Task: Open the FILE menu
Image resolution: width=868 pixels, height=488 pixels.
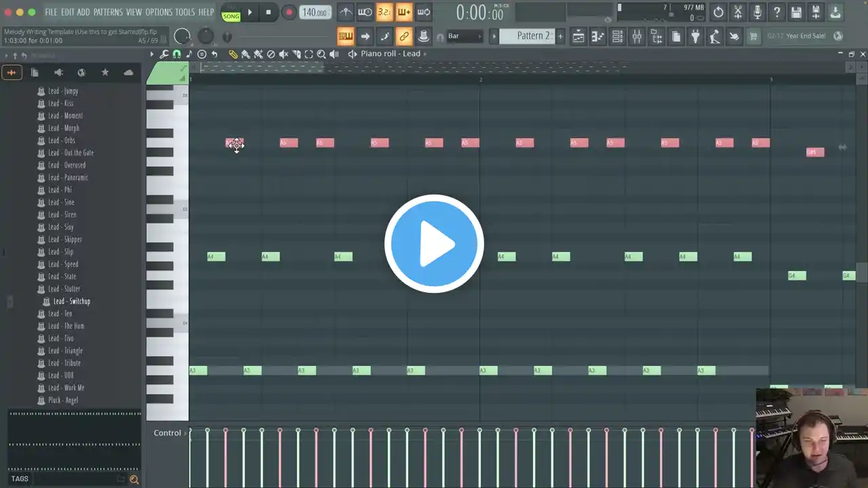Action: pyautogui.click(x=51, y=12)
